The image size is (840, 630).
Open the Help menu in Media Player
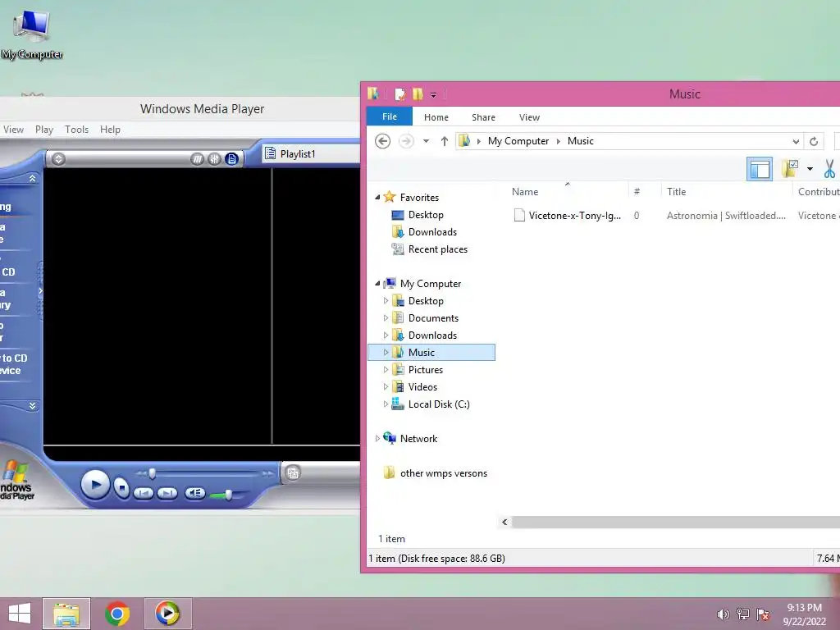pyautogui.click(x=110, y=130)
